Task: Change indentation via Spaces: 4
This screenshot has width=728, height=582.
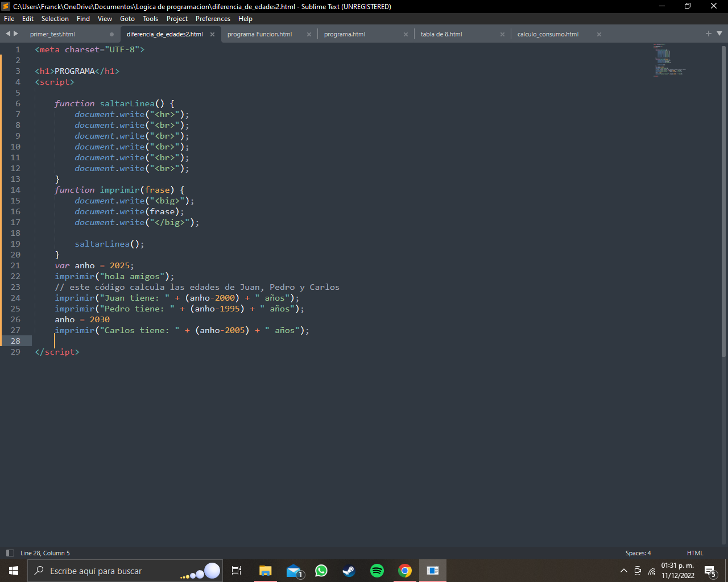Action: (x=638, y=553)
